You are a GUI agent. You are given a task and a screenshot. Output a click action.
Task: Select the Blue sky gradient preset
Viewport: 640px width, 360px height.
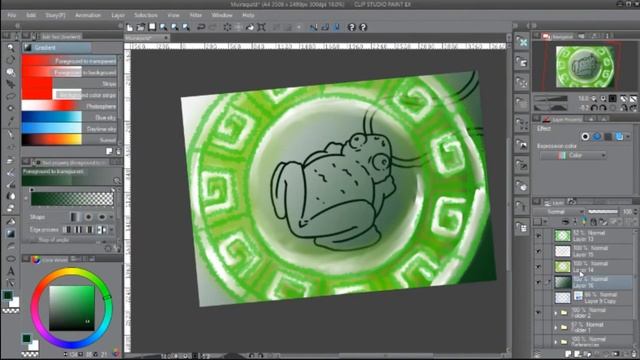[69, 117]
